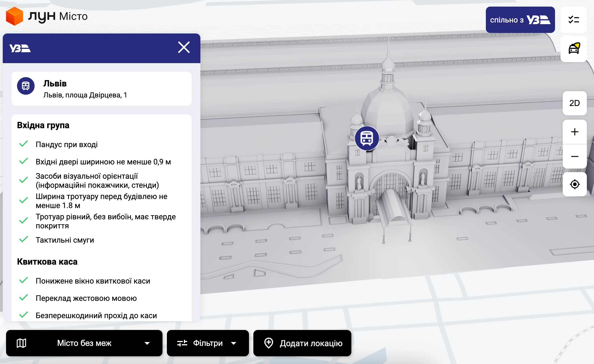Click the map icon in bottom bar

click(21, 343)
